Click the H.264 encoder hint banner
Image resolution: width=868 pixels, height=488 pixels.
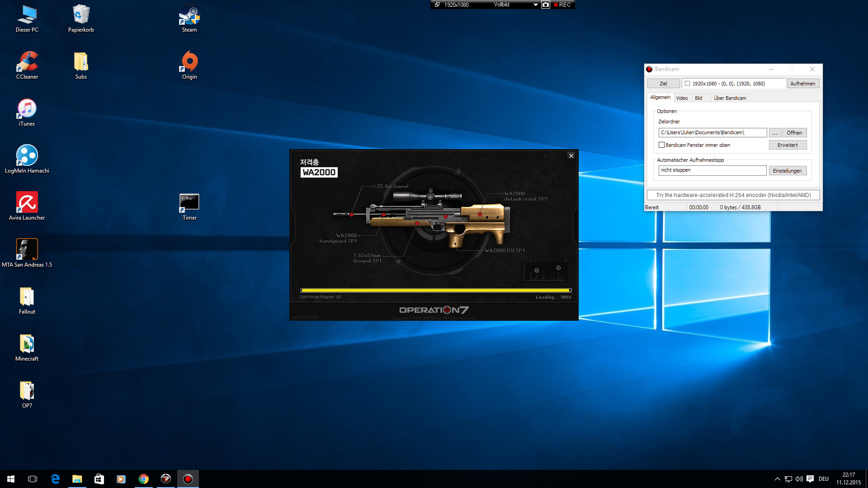coord(733,195)
